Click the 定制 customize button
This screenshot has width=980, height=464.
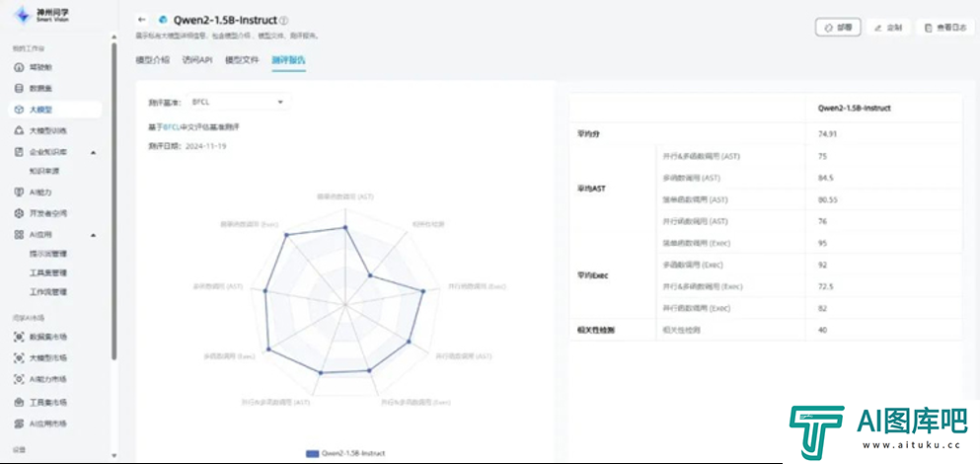[888, 28]
